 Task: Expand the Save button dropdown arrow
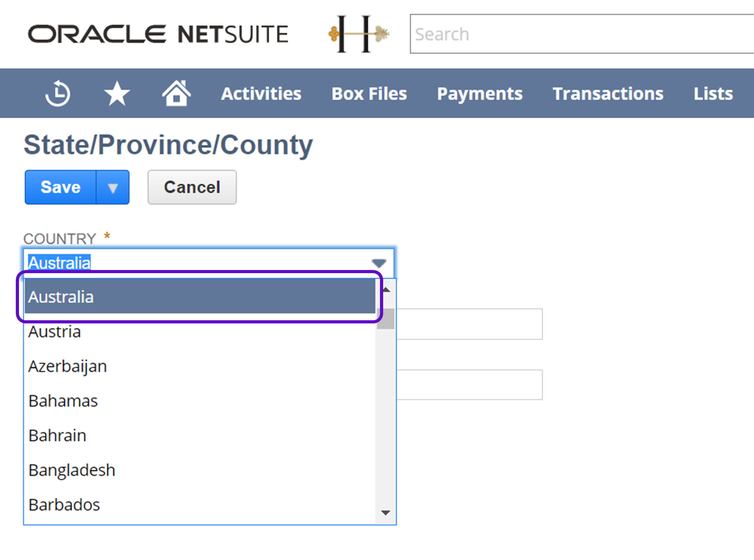(113, 188)
